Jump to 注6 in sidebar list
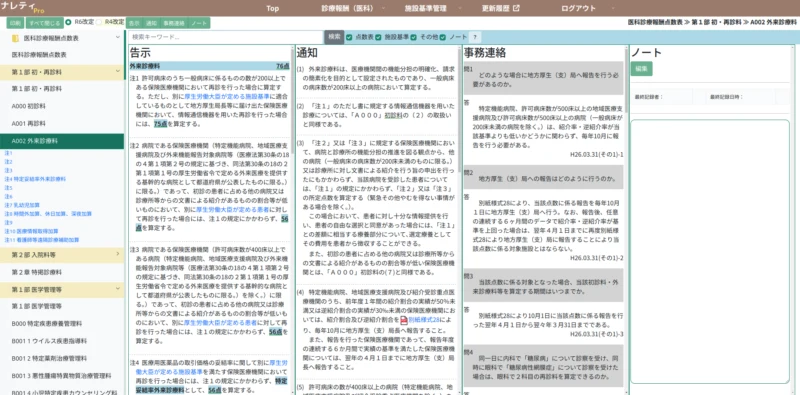The image size is (800, 395). tap(8, 196)
